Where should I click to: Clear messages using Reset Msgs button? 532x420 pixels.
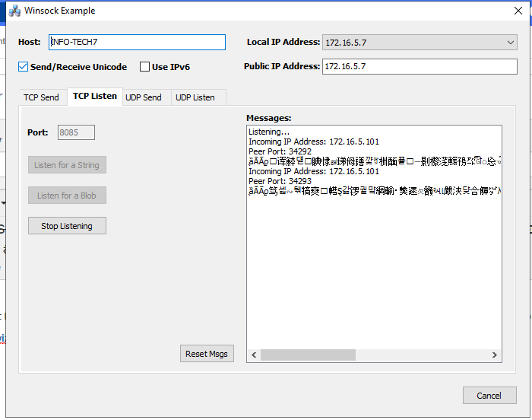click(x=207, y=354)
